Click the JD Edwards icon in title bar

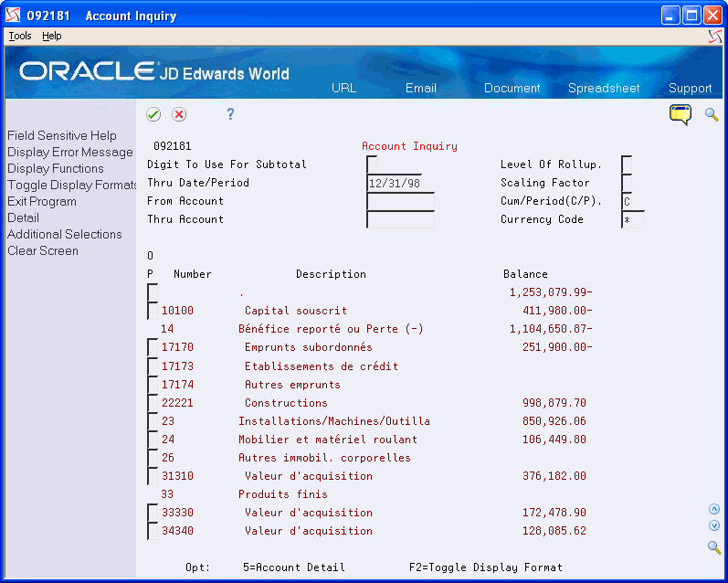13,16
